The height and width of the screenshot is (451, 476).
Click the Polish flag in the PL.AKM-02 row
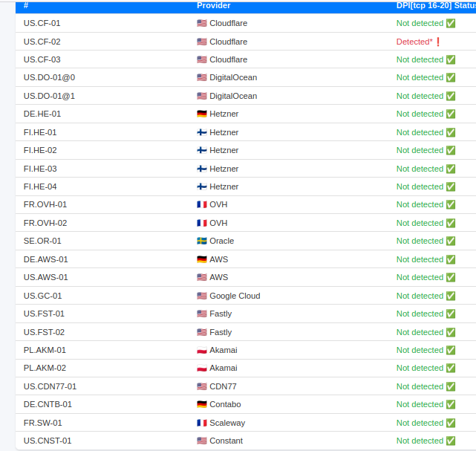[202, 368]
